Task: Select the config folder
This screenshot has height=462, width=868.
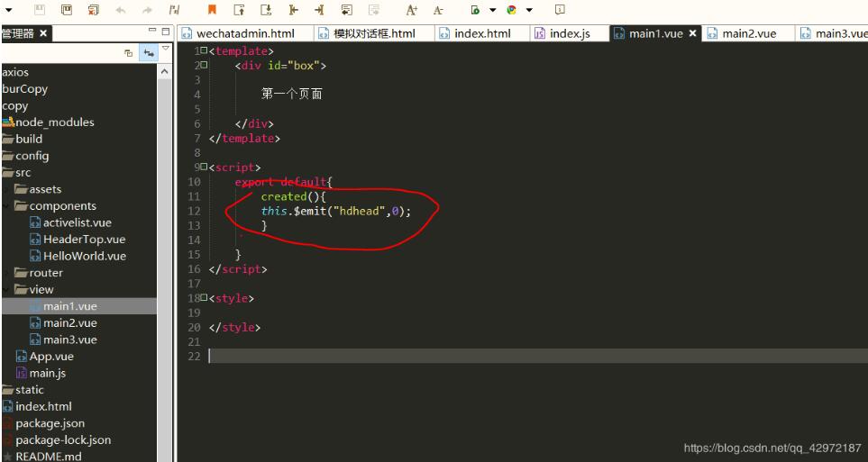Action: pyautogui.click(x=32, y=156)
